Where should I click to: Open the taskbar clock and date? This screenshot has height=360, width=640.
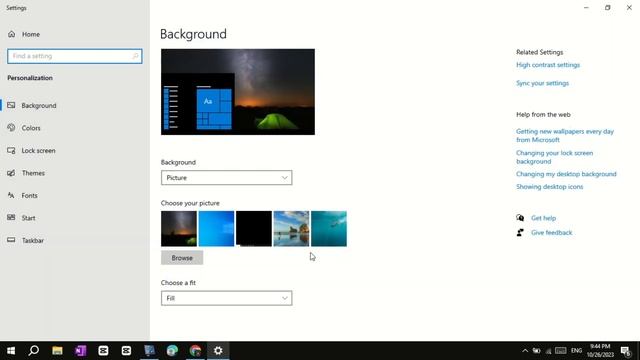pos(600,351)
